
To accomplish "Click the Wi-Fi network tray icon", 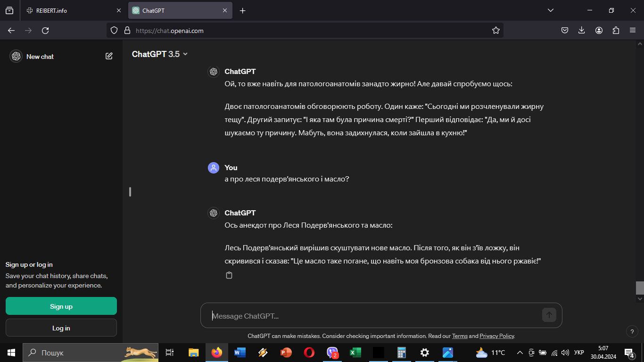I will click(554, 353).
